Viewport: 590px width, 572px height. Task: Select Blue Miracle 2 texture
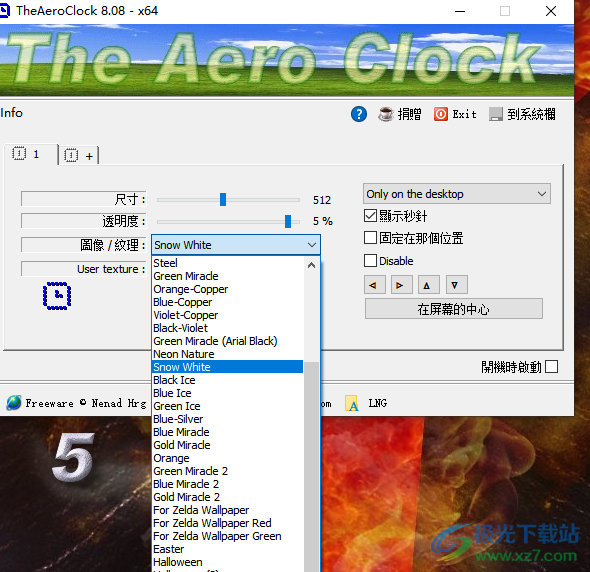pyautogui.click(x=228, y=484)
